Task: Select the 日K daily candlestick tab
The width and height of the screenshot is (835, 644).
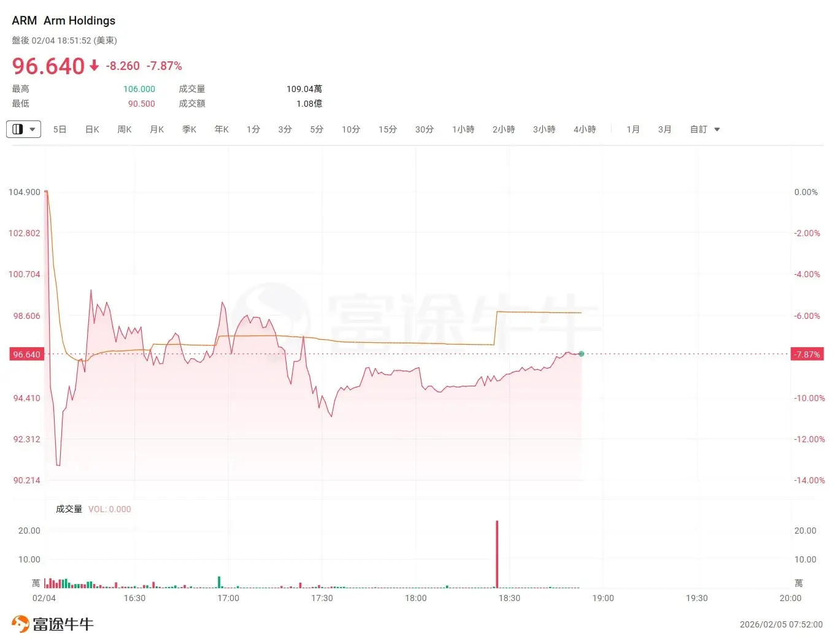Action: pos(92,129)
